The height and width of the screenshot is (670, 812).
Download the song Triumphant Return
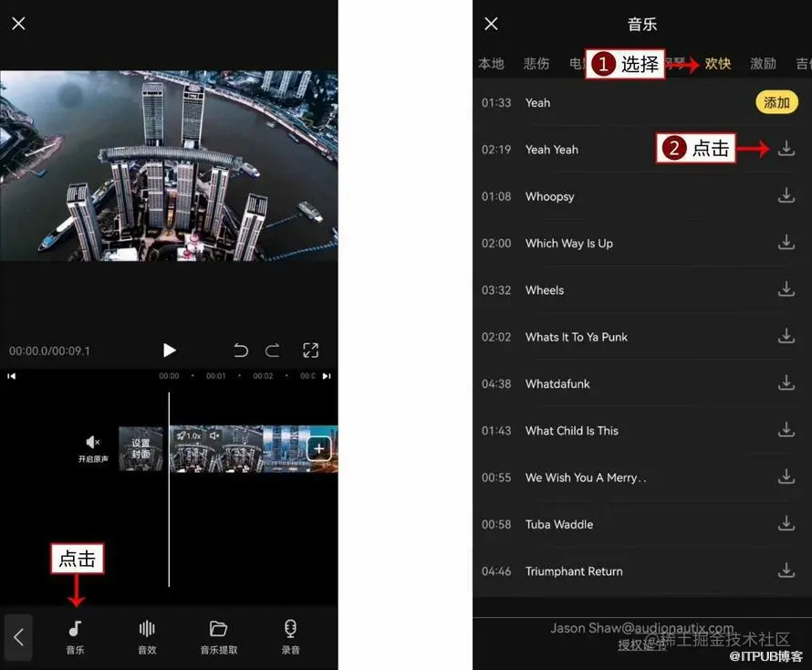pyautogui.click(x=786, y=571)
